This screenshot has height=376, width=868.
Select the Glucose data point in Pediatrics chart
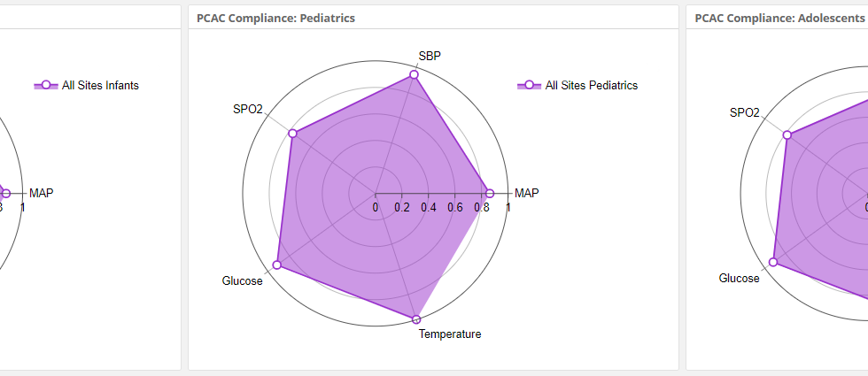(x=277, y=265)
